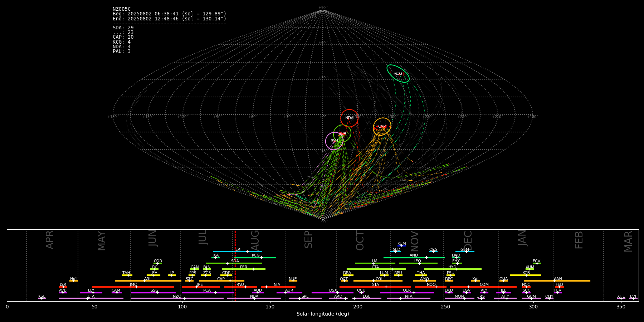Click the 'PAU: 3' count in the legend
The image size is (644, 322).
coord(122,51)
